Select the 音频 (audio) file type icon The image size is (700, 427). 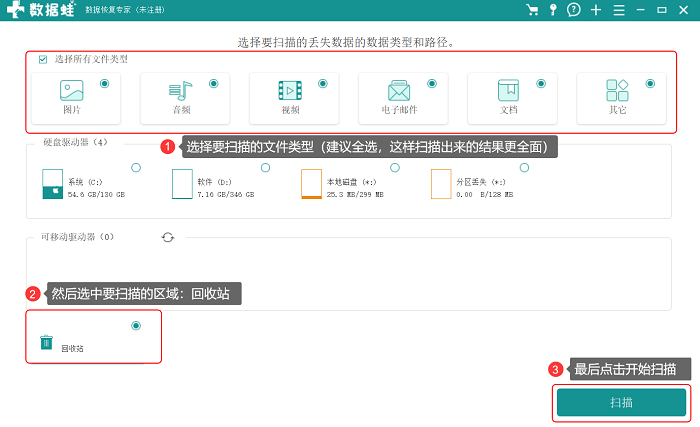180,91
